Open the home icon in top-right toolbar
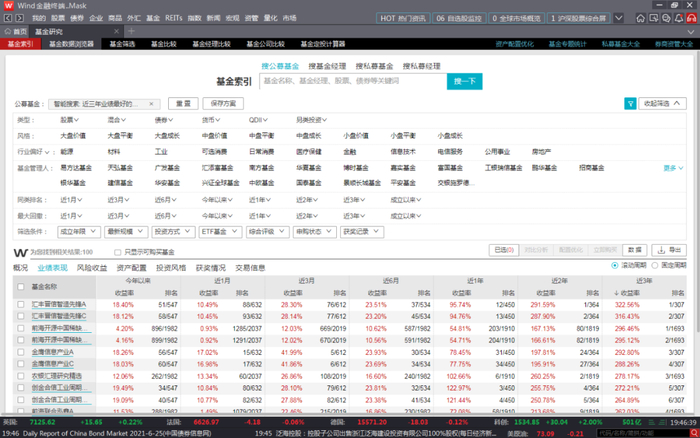The image size is (700, 438). click(x=641, y=18)
